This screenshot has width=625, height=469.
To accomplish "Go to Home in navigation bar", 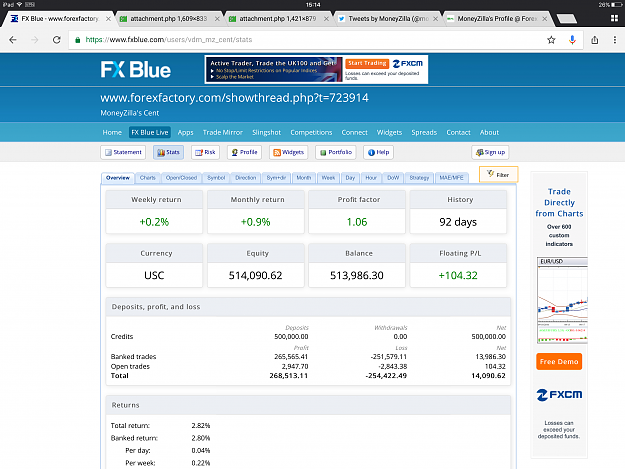I will click(112, 132).
